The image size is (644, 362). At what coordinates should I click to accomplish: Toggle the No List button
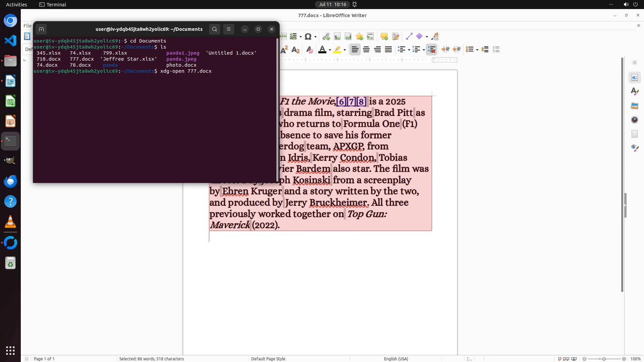tap(432, 50)
